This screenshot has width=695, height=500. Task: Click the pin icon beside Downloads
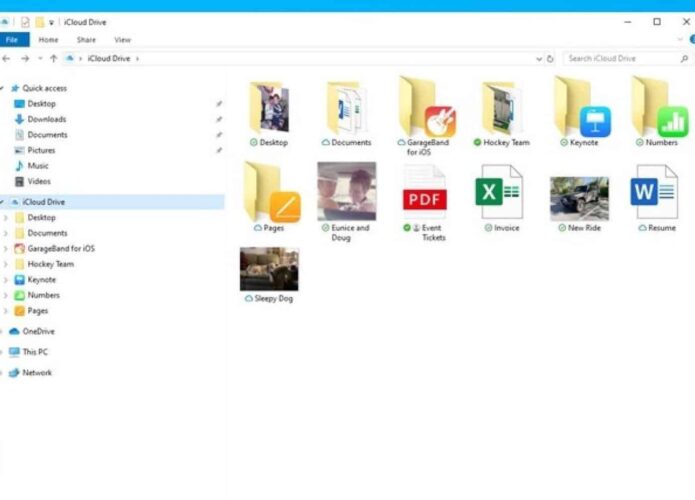(x=219, y=119)
